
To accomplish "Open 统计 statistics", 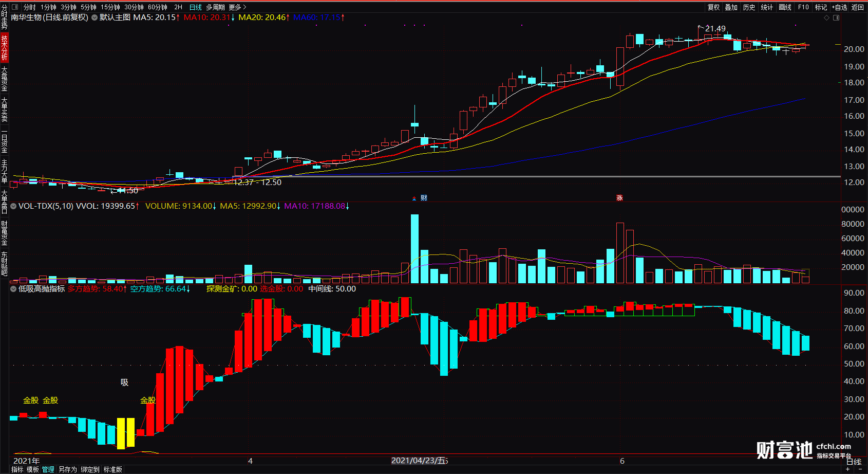I will coord(767,7).
